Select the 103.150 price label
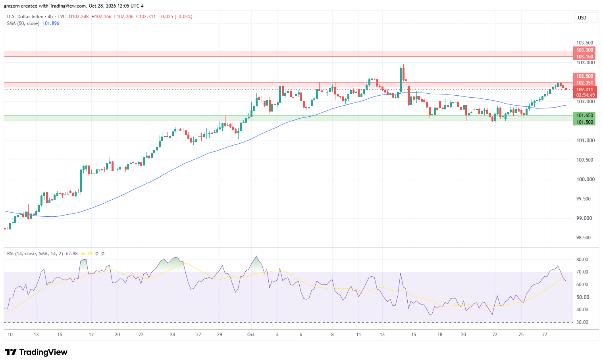Image resolution: width=603 pixels, height=364 pixels. 585,57
